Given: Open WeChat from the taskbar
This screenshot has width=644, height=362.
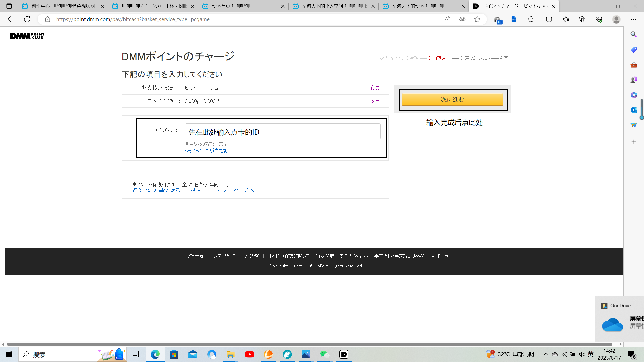Looking at the screenshot, I should point(325,354).
